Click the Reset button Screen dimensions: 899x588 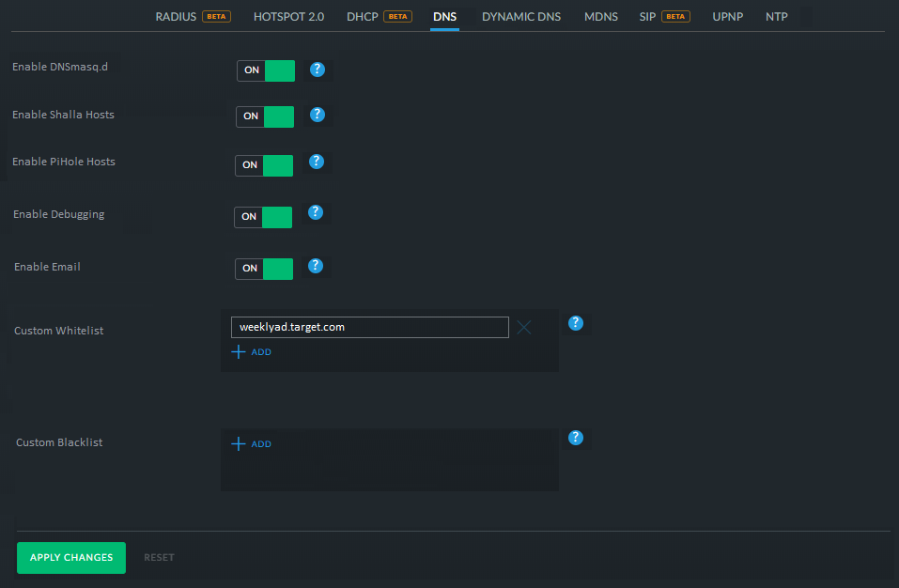point(159,558)
